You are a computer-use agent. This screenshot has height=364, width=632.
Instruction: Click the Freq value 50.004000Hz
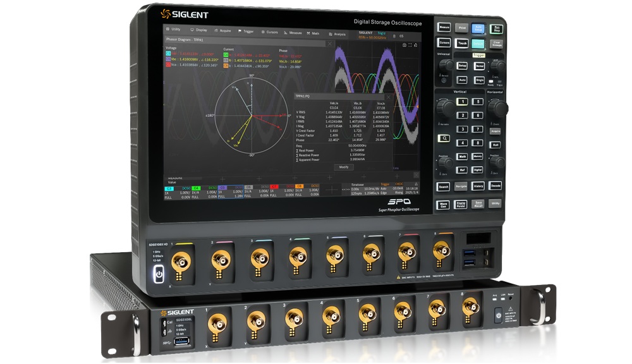tap(357, 145)
